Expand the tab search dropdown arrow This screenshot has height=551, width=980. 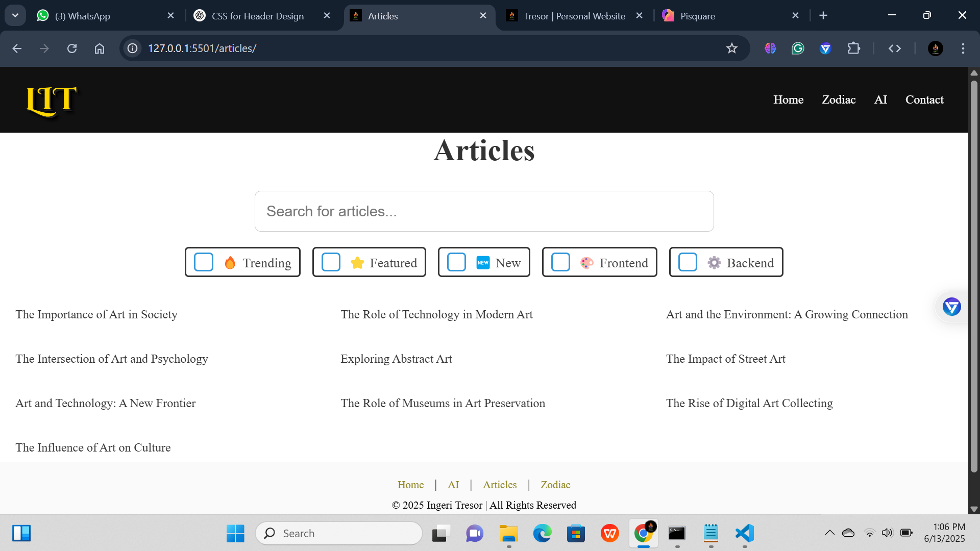(15, 15)
